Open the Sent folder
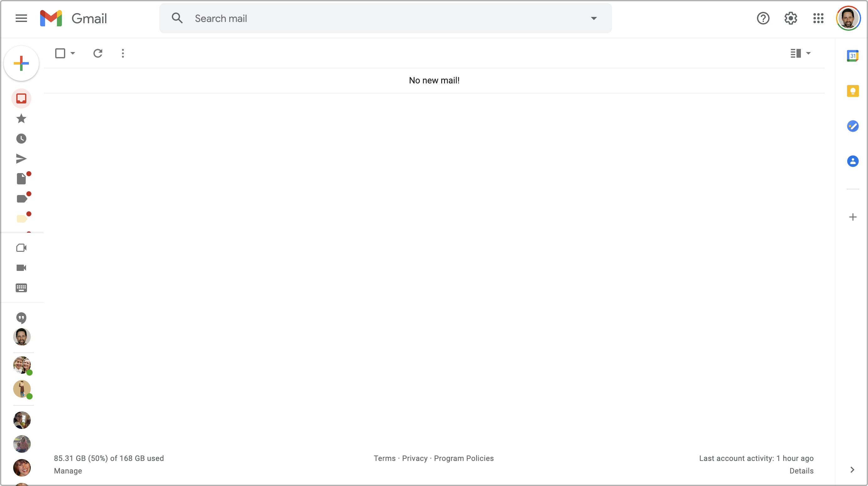This screenshot has width=868, height=486. (x=21, y=158)
